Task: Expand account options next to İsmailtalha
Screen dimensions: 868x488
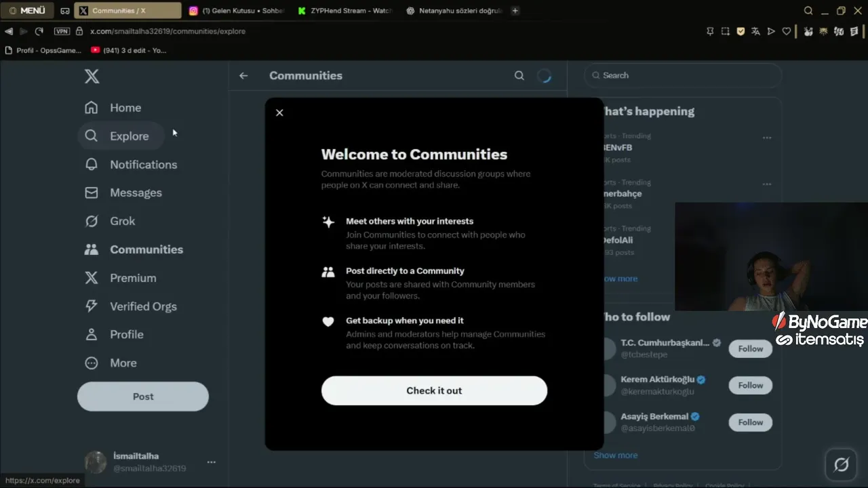Action: pyautogui.click(x=212, y=462)
